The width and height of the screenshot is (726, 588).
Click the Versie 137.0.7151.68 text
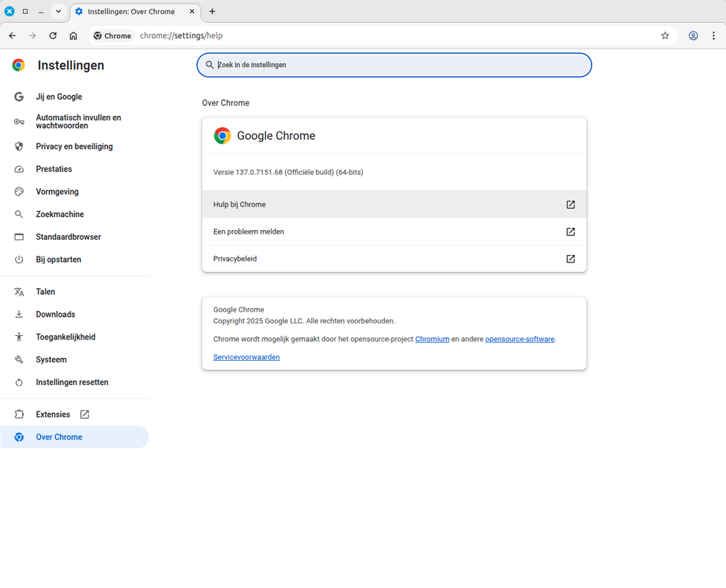tap(288, 172)
